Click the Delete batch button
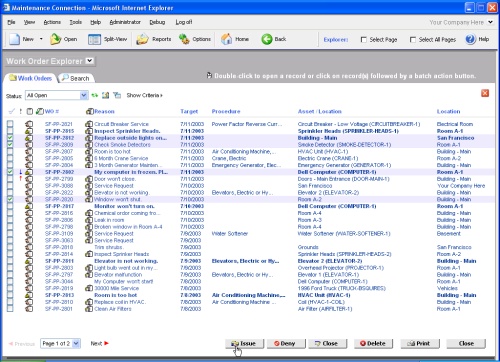Screen dimensions: 500x362 point(373,343)
